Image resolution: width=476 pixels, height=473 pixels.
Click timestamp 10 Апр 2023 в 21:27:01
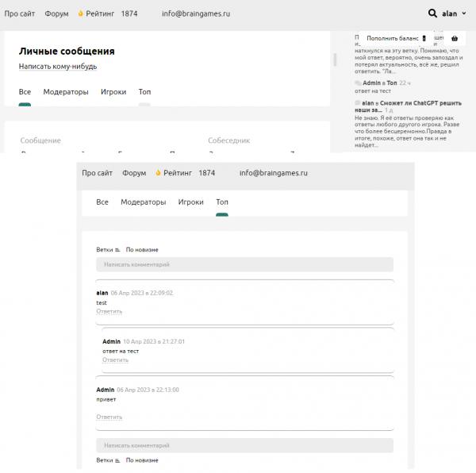click(154, 341)
